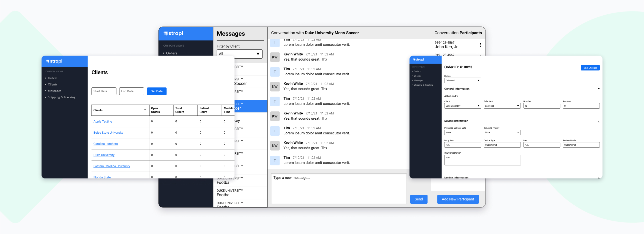Open the Status dropdown showing Delivered
This screenshot has height=234, width=644.
point(462,81)
